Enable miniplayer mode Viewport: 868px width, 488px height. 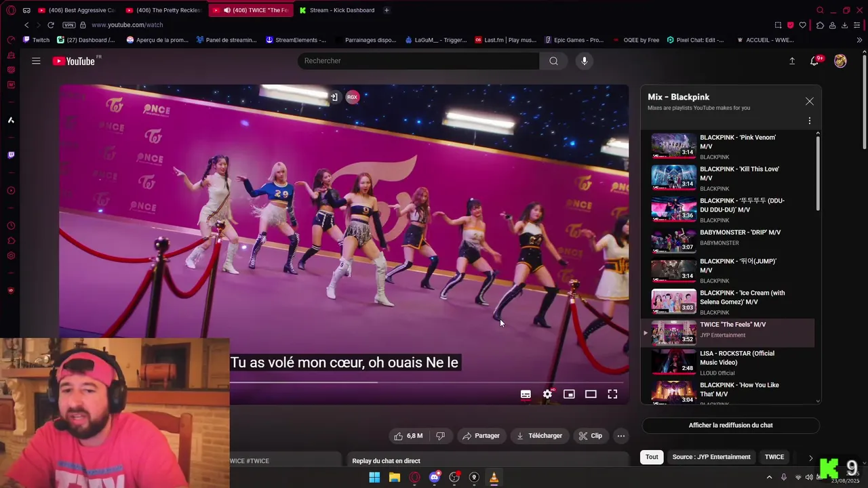(x=569, y=394)
